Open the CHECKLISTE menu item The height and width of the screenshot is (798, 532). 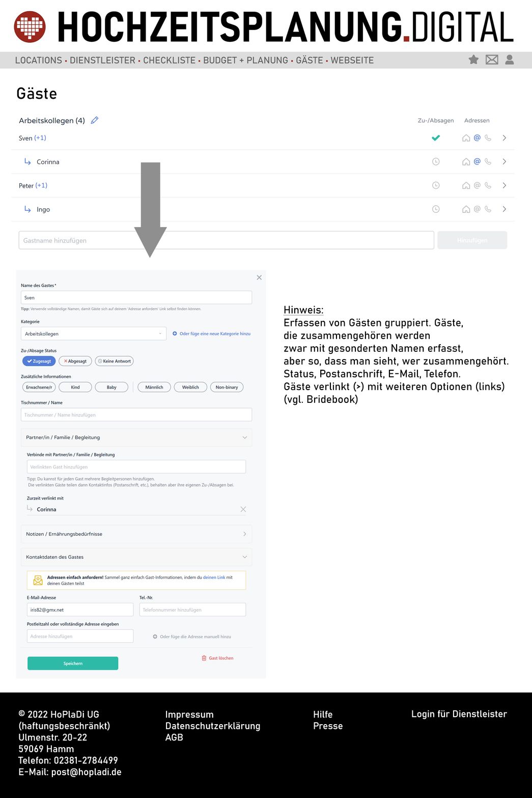[169, 60]
